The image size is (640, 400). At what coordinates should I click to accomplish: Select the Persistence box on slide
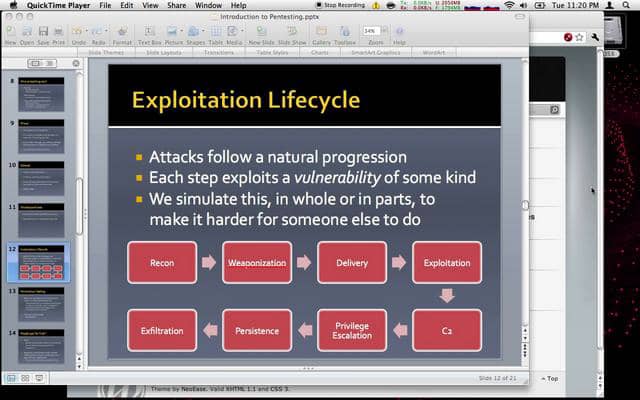click(x=257, y=330)
